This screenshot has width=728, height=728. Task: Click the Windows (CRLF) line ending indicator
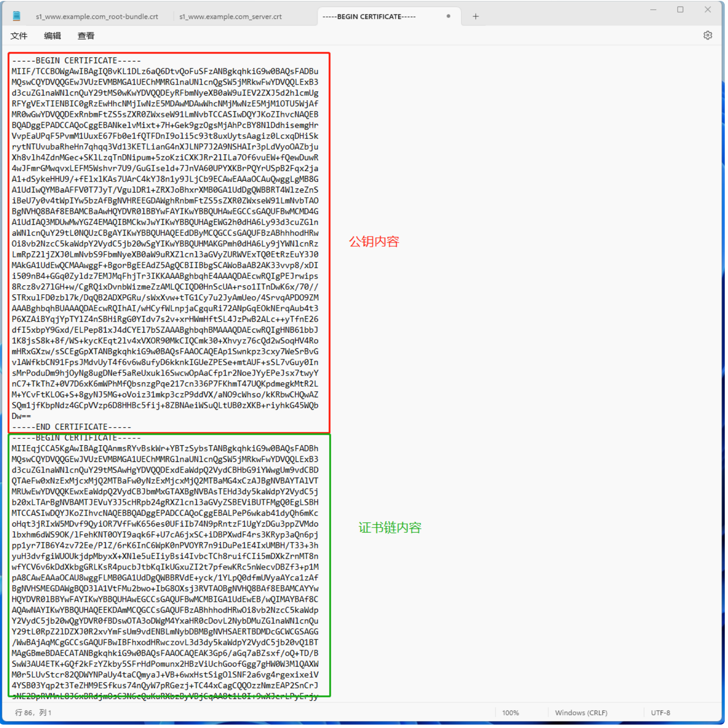[x=581, y=713]
